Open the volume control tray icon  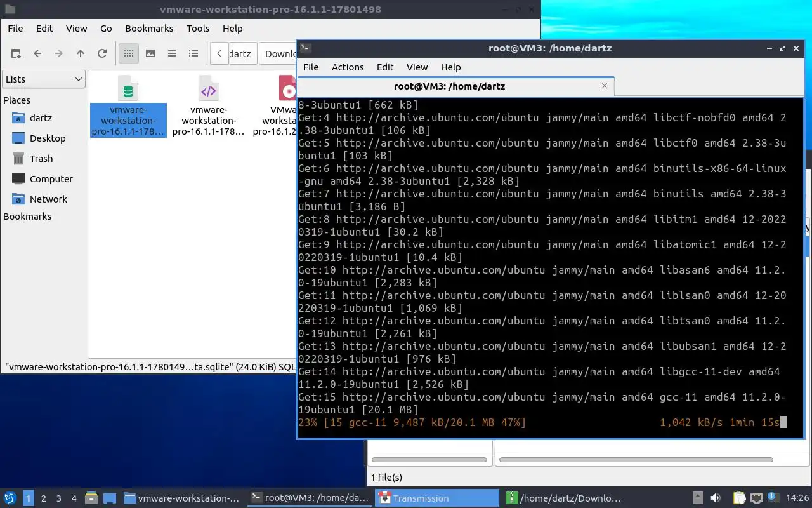click(x=715, y=498)
